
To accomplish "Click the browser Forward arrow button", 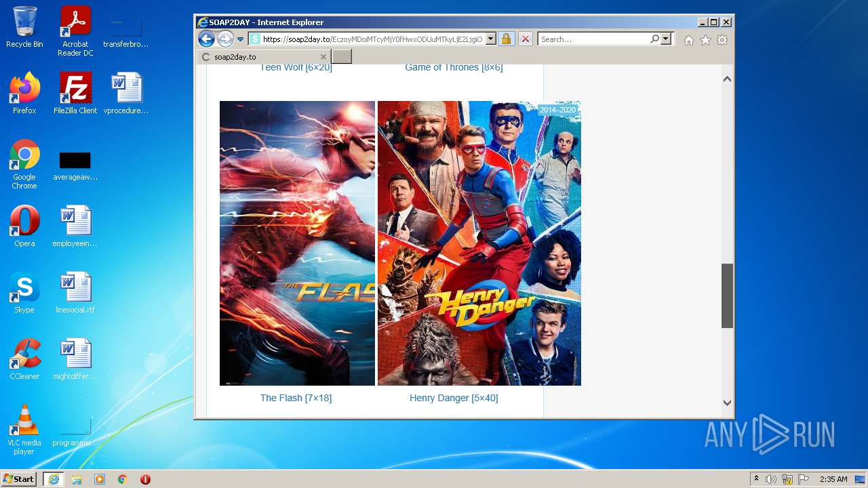I will (x=225, y=39).
